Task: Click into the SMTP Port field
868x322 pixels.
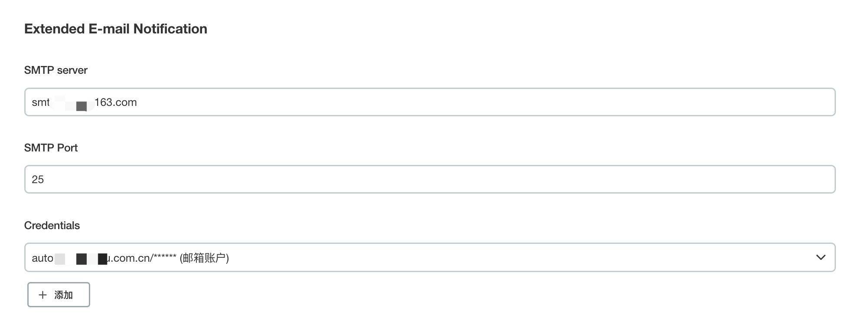Action: pos(429,179)
